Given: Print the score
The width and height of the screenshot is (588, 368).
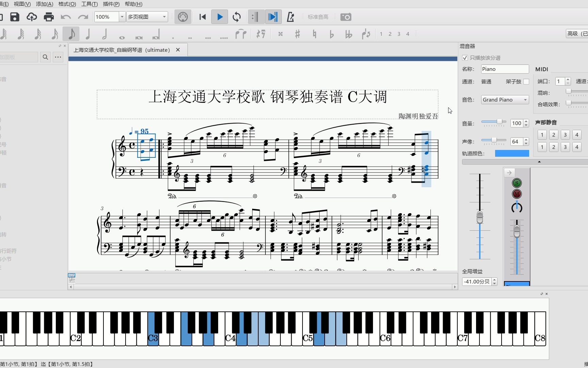Looking at the screenshot, I should pyautogui.click(x=49, y=17).
